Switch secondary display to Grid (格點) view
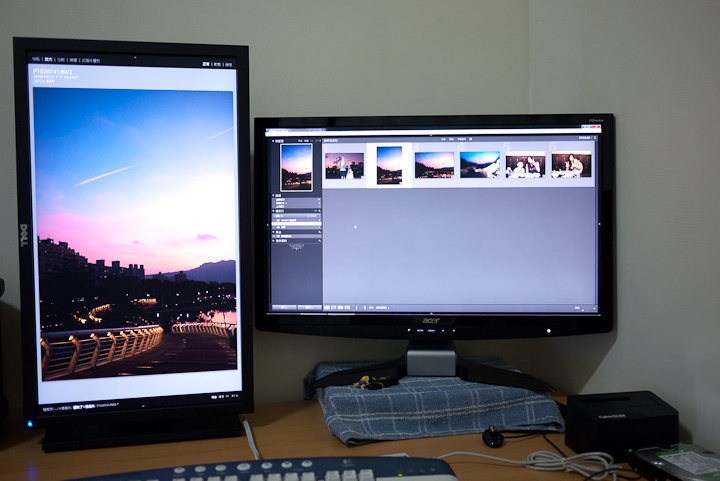Viewport: 720px width, 481px height. [36, 59]
